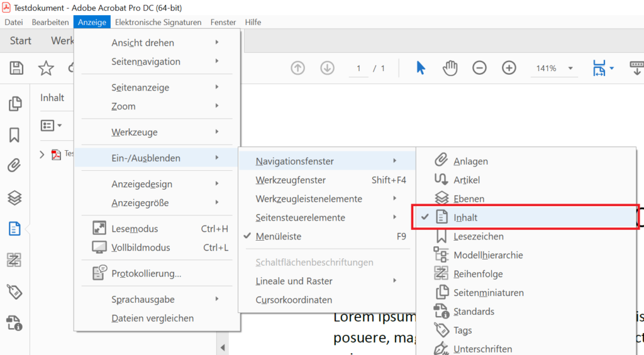Image resolution: width=644 pixels, height=355 pixels.
Task: Click the Save floppy disk icon
Action: coord(17,68)
